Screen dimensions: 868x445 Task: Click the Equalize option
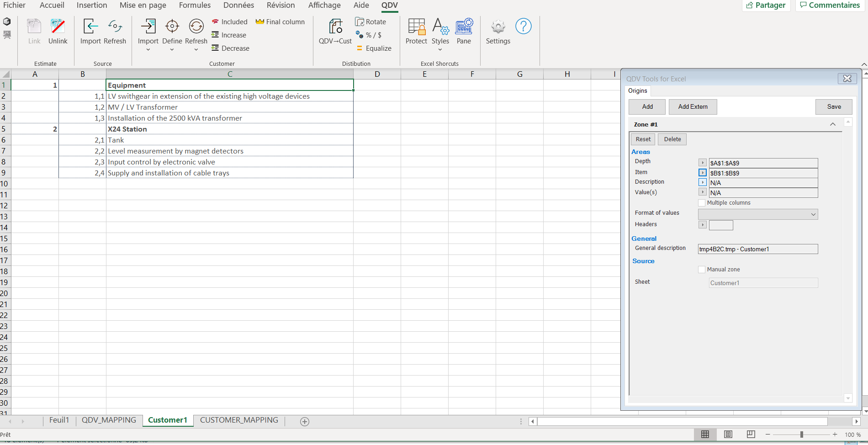pyautogui.click(x=374, y=48)
